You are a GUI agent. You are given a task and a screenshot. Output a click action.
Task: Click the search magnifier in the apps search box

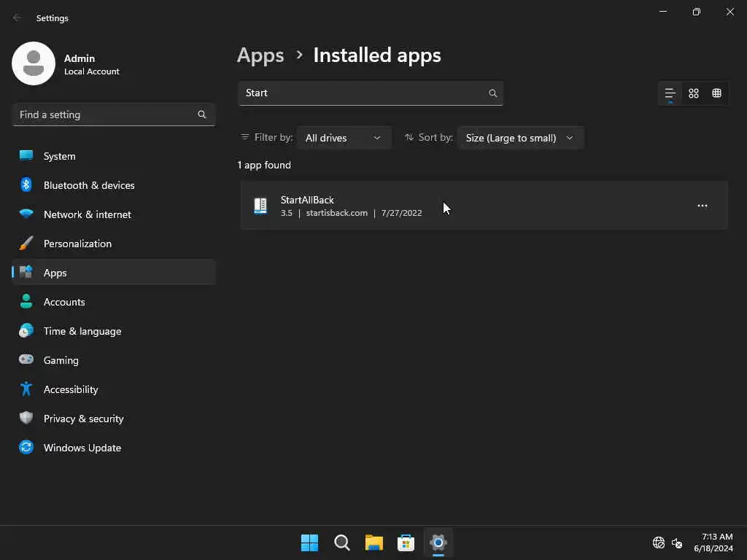(x=493, y=93)
